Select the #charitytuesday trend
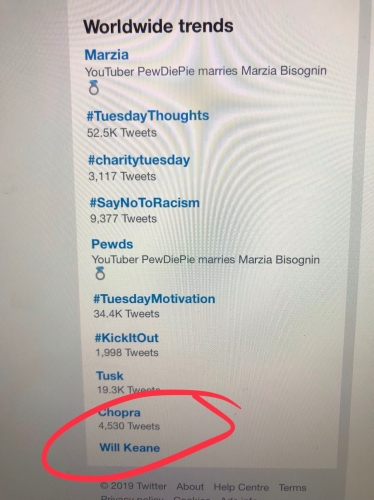 [x=139, y=160]
